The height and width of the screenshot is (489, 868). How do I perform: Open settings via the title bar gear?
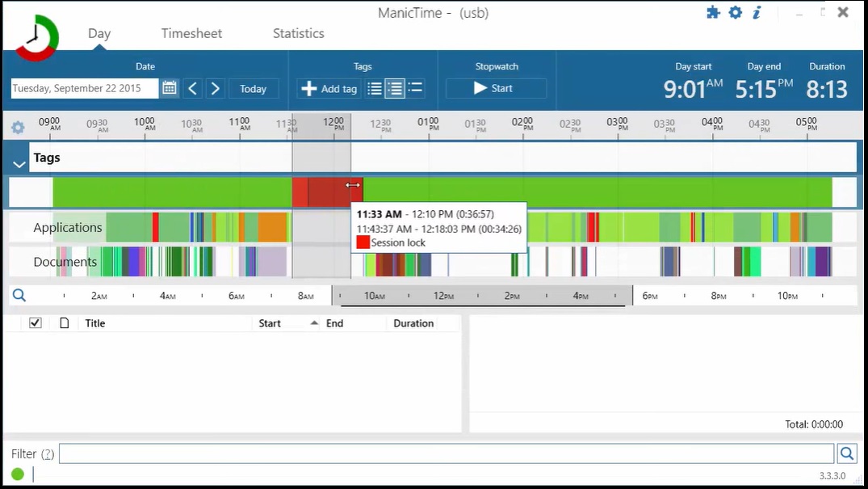[735, 12]
